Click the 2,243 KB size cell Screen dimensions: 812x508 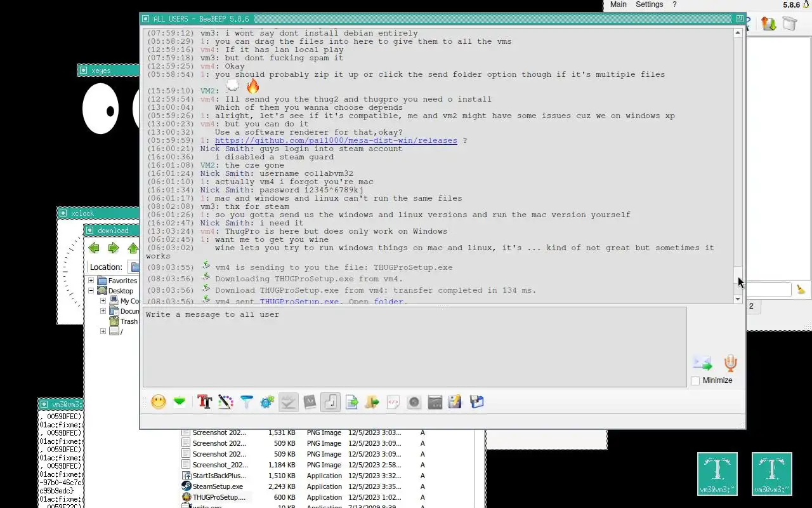(282, 486)
